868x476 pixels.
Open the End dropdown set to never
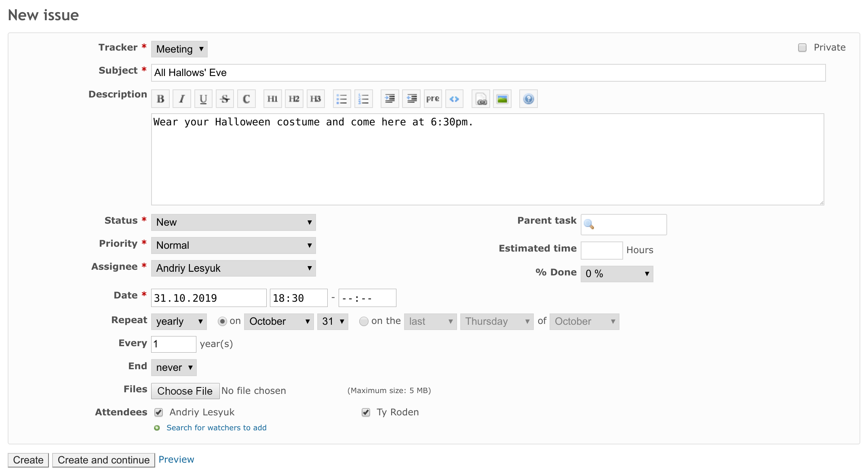click(174, 367)
